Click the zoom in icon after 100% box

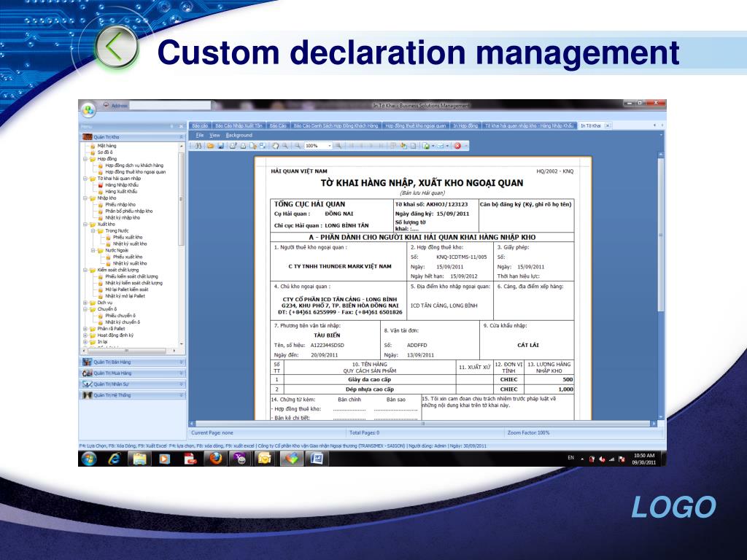point(338,146)
